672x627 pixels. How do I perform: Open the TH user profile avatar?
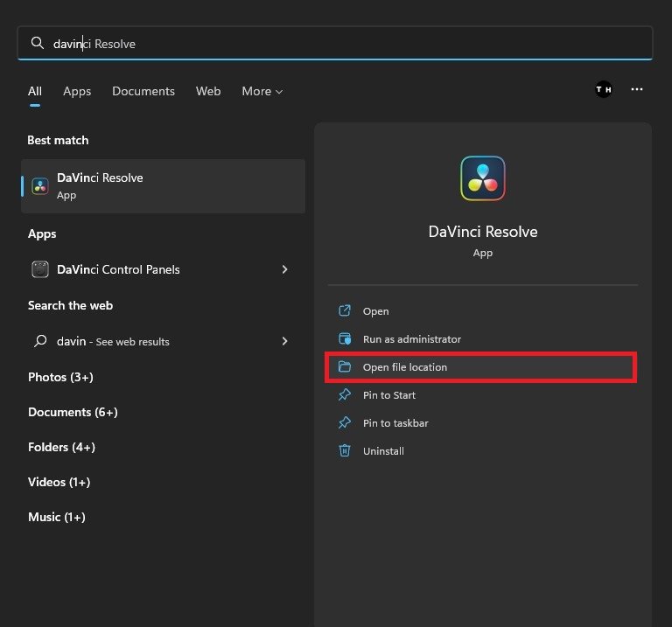(x=603, y=89)
